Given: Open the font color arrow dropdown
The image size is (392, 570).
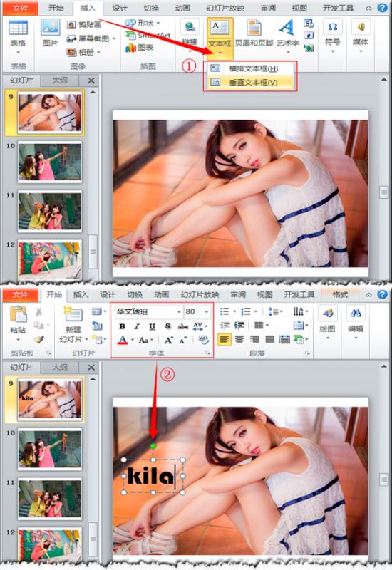Looking at the screenshot, I should 133,341.
